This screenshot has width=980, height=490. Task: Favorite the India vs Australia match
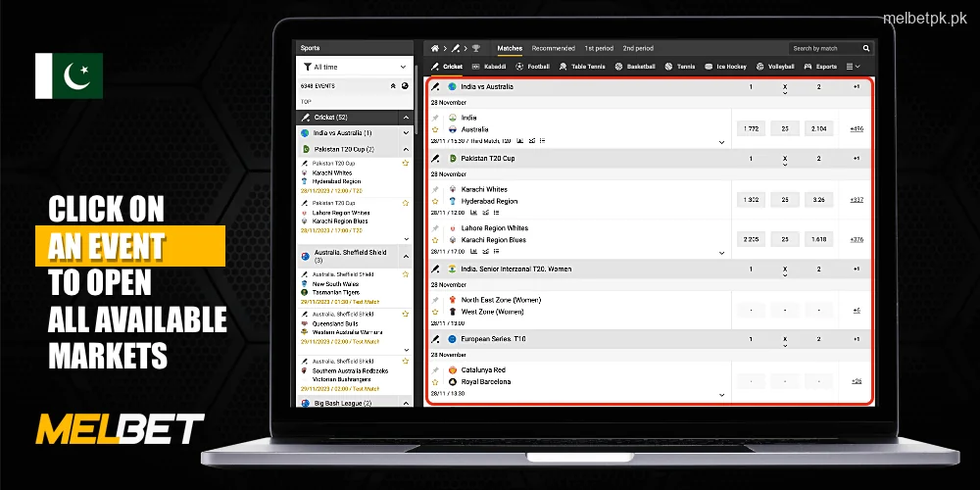pyautogui.click(x=435, y=129)
